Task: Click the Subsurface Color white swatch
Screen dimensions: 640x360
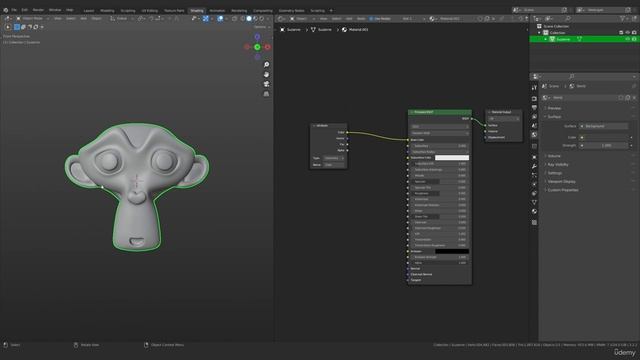Action: click(452, 158)
